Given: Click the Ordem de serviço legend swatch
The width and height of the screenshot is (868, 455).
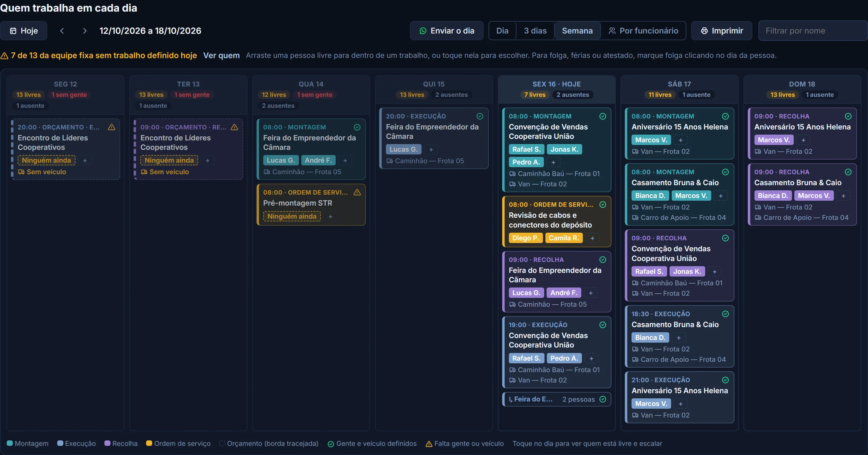Looking at the screenshot, I should click(149, 443).
